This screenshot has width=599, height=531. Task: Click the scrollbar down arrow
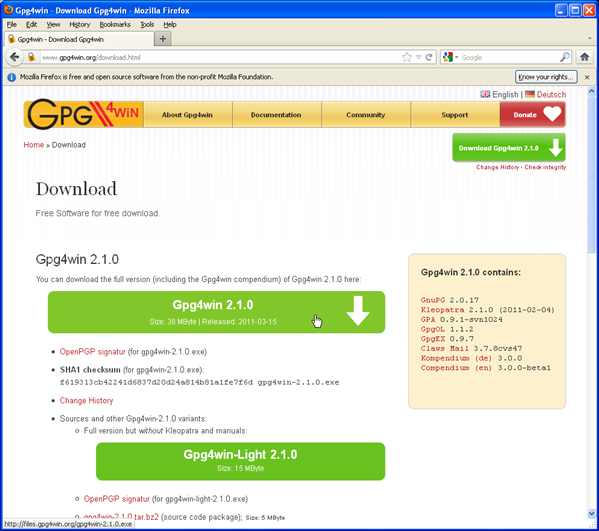point(591,514)
